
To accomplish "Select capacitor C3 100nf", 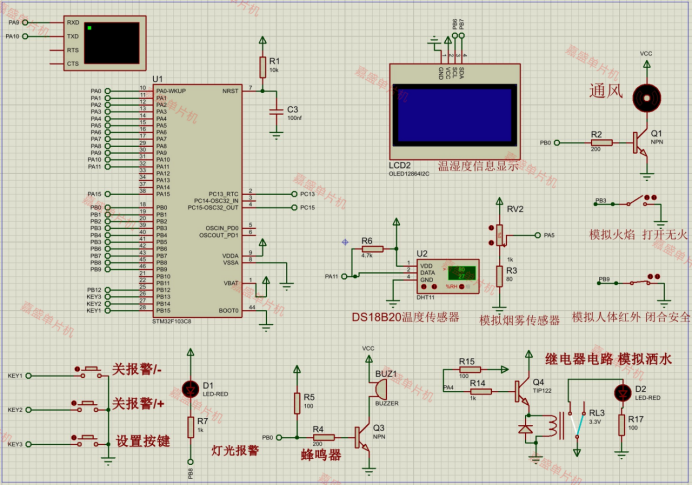I will (x=276, y=112).
